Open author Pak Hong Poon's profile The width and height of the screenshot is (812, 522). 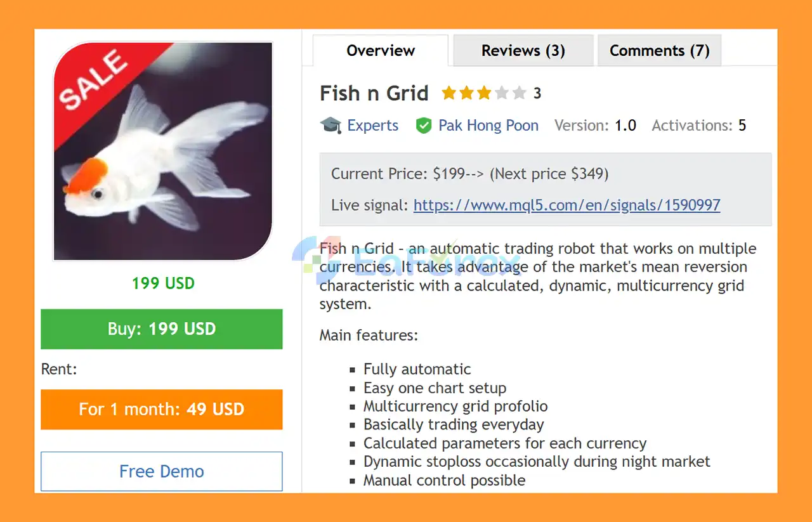(x=488, y=126)
